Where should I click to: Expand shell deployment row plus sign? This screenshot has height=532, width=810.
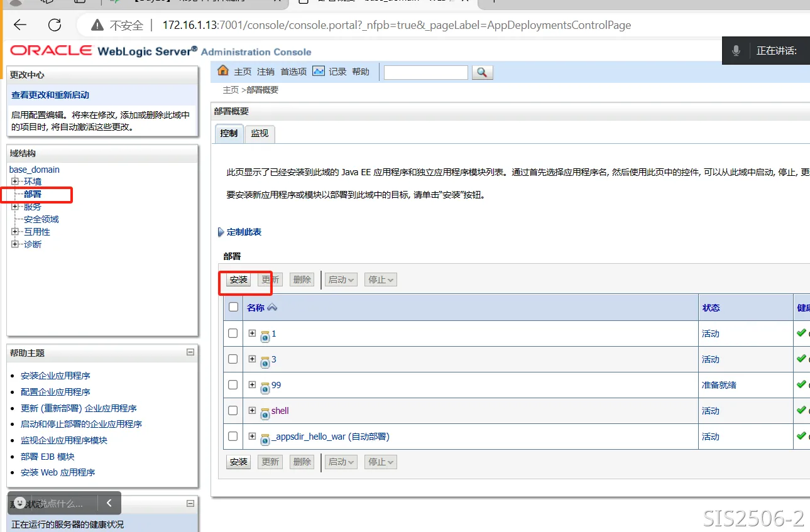click(252, 410)
